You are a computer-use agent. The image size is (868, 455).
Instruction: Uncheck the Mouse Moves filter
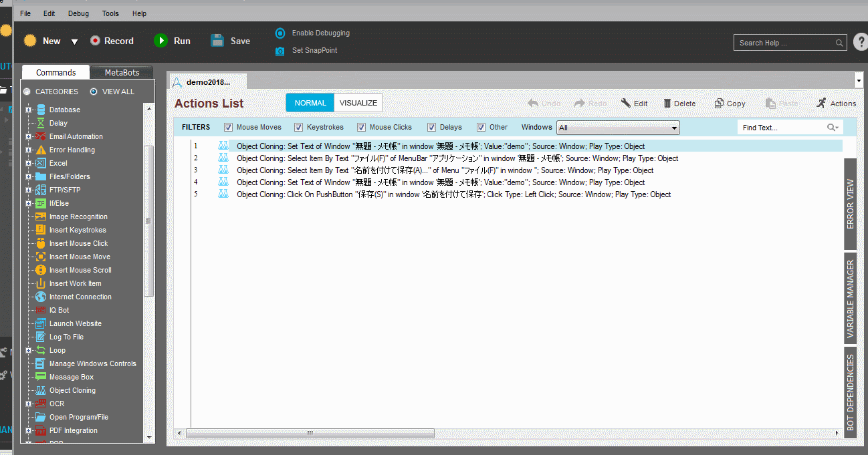229,127
